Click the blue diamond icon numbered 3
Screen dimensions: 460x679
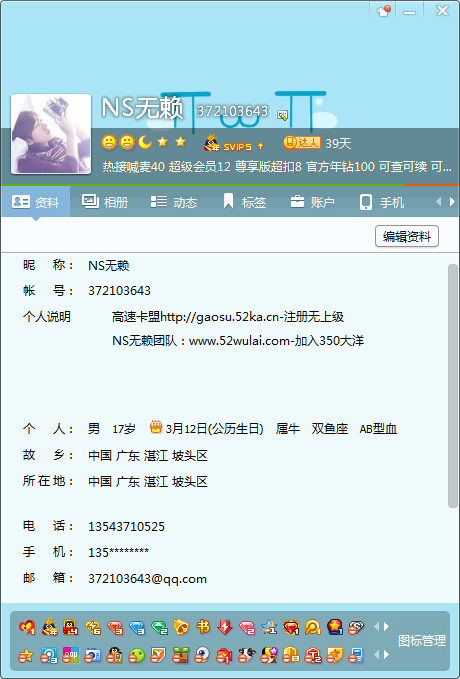tap(137, 627)
